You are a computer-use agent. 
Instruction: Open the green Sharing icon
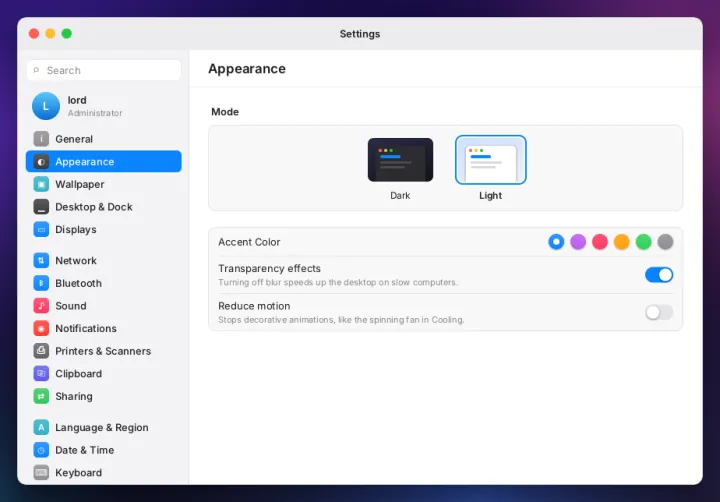(41, 396)
